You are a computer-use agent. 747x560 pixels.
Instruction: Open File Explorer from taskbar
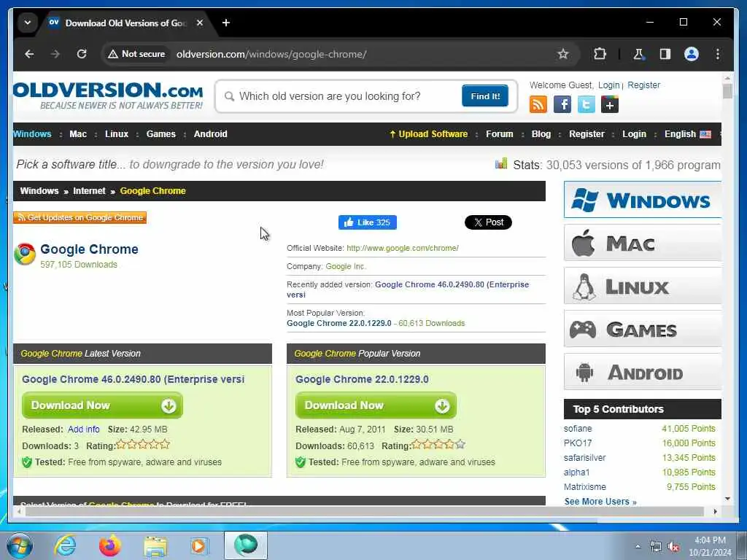(x=155, y=546)
